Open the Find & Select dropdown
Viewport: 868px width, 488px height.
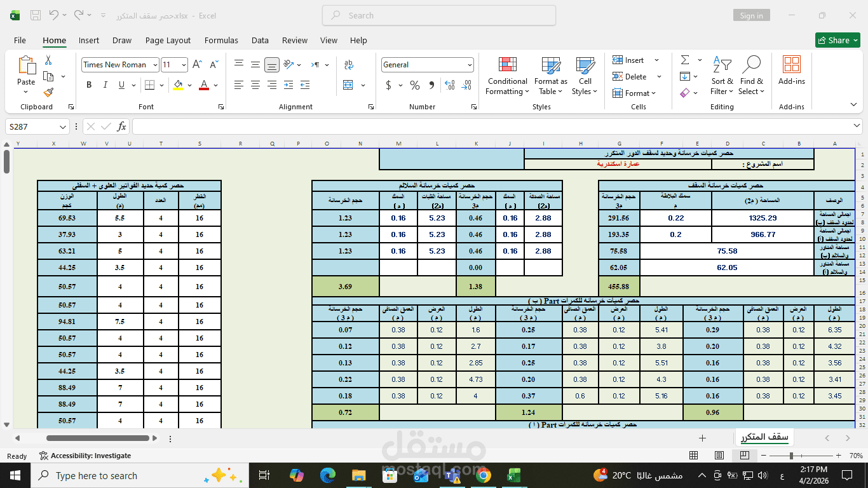coord(752,76)
